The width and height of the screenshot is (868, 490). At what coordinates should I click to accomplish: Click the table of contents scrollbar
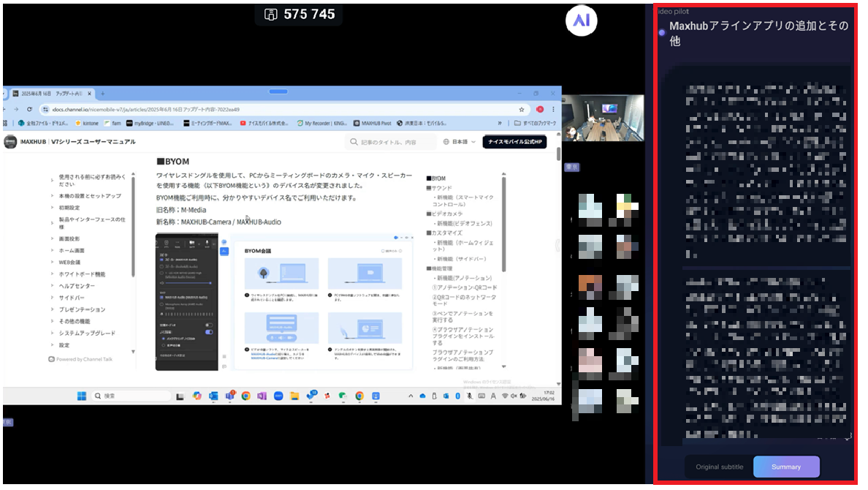503,225
